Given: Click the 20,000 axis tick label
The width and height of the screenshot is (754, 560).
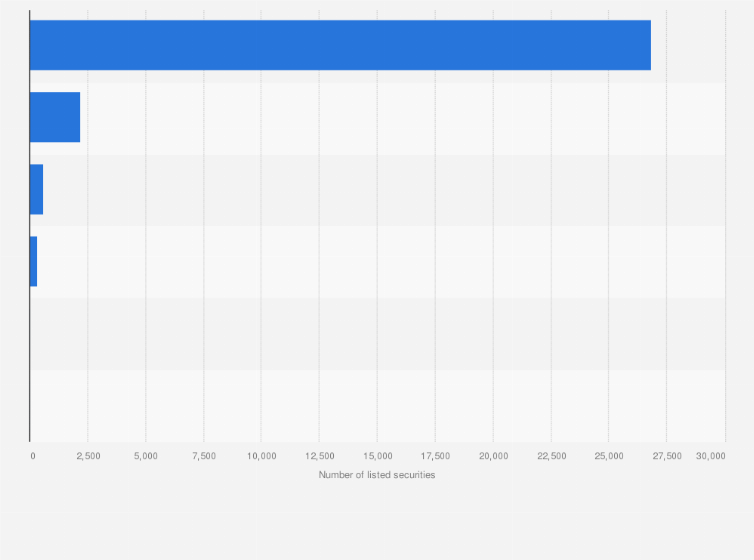Looking at the screenshot, I should [493, 456].
